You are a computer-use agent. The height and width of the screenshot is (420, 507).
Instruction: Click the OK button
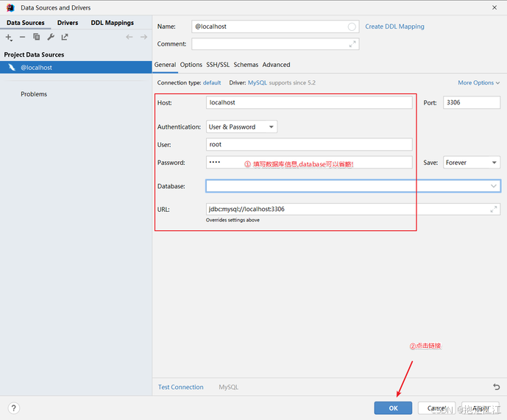coord(393,408)
